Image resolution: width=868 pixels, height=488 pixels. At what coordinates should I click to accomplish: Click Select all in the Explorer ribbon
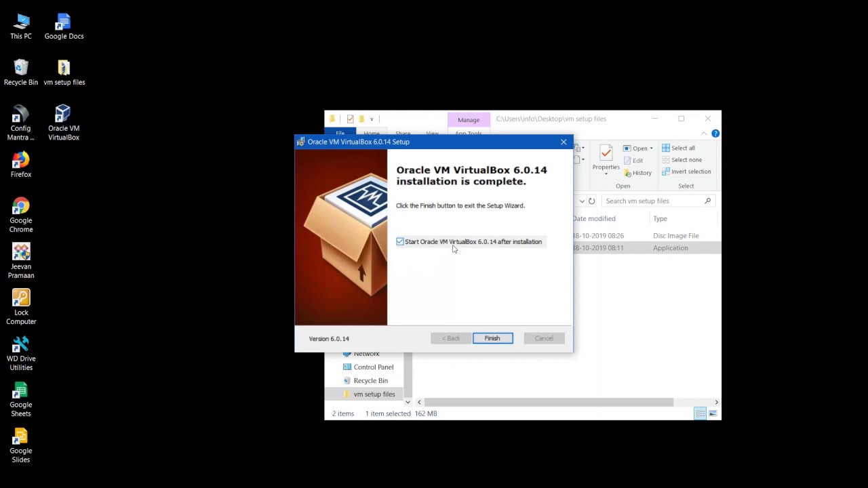pyautogui.click(x=678, y=148)
